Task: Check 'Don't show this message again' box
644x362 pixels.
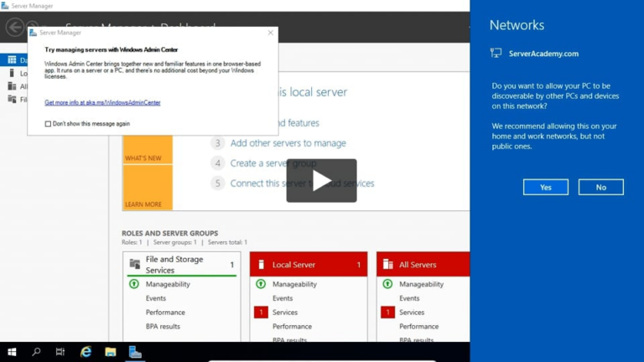Action: 48,124
